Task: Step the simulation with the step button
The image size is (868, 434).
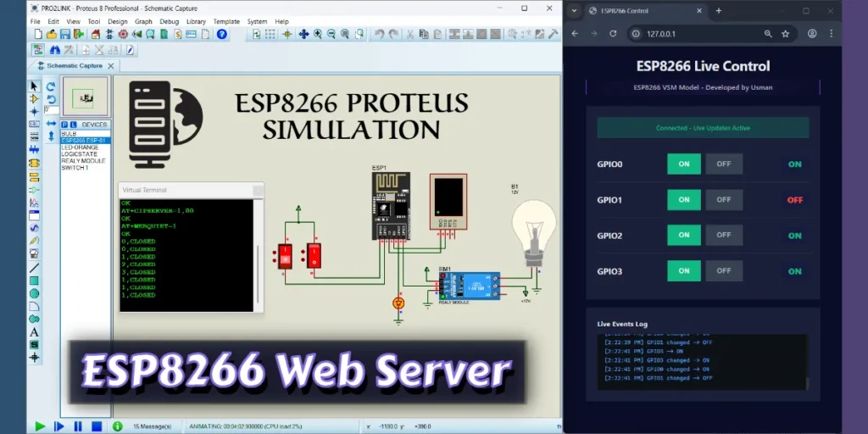Action: click(x=58, y=426)
